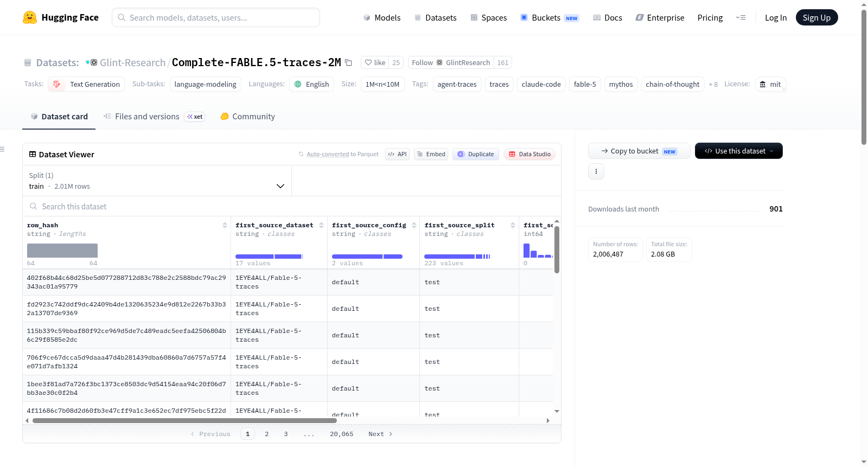
Task: Click the Glint-Research organization avatar
Action: coord(94,62)
